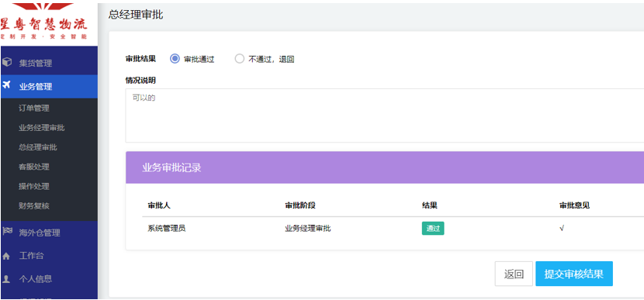This screenshot has height=300, width=644.
Task: Click the 审批人 column header
Action: pyautogui.click(x=159, y=205)
